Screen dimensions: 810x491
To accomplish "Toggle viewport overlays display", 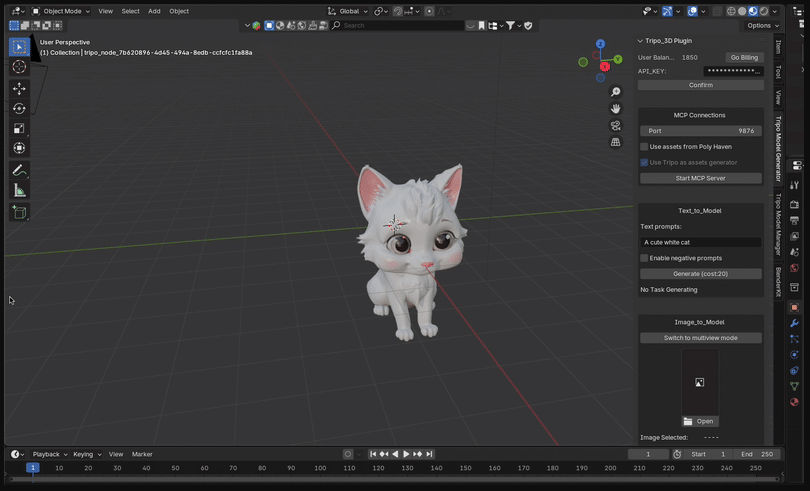I will pos(693,11).
